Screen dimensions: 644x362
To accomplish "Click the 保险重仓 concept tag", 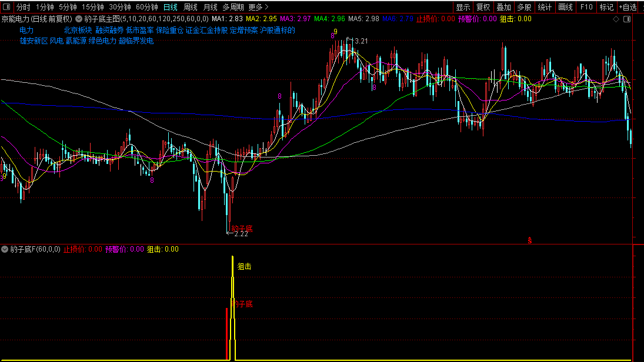I will pyautogui.click(x=169, y=30).
